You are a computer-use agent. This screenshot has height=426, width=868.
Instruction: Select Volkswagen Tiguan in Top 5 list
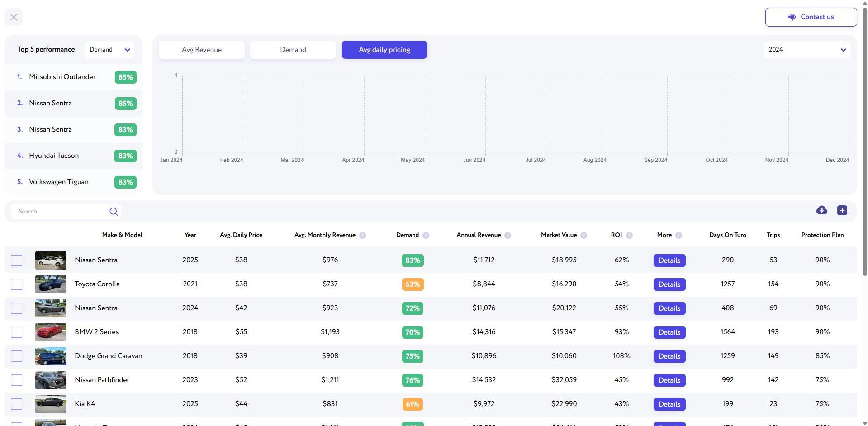[x=74, y=182]
